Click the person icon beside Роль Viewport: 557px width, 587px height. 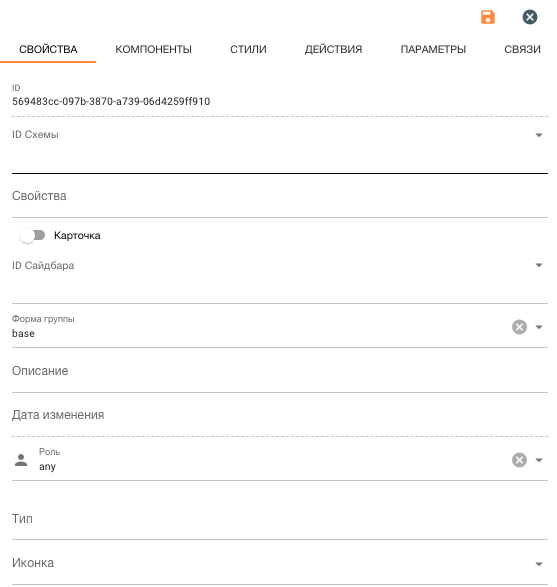pos(21,460)
